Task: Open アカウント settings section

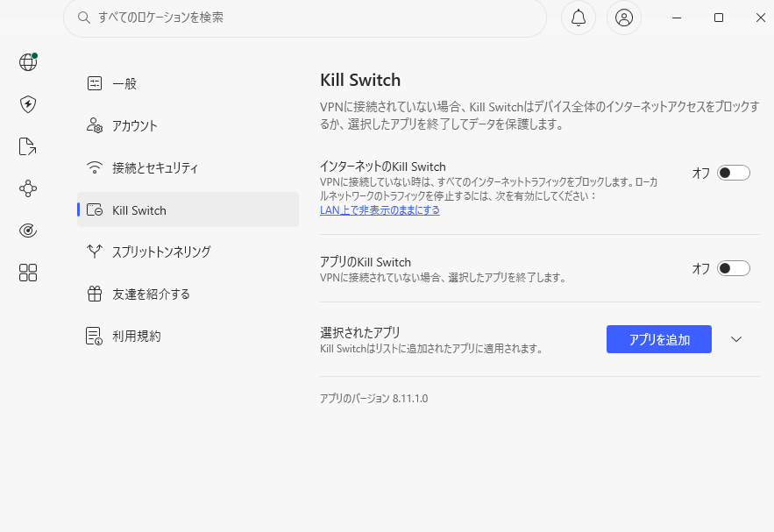Action: pyautogui.click(x=188, y=125)
